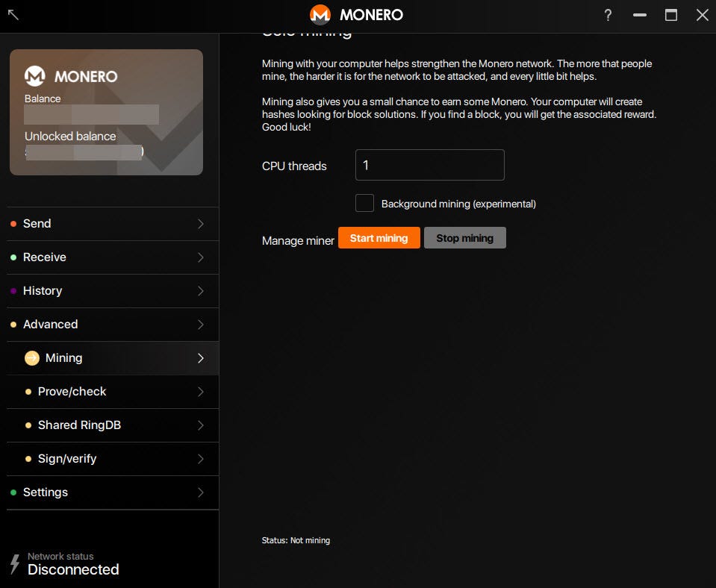Viewport: 716px width, 588px height.
Task: Open the Send page
Action: [113, 224]
